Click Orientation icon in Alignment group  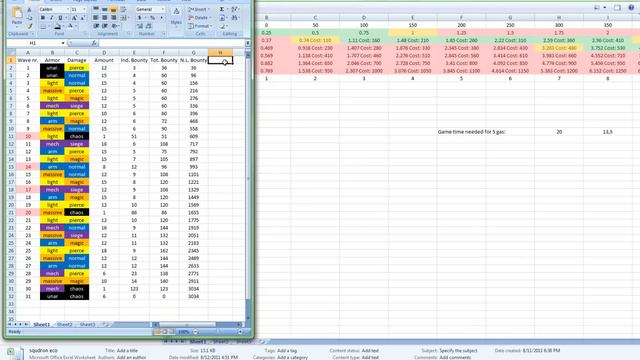coord(115,26)
